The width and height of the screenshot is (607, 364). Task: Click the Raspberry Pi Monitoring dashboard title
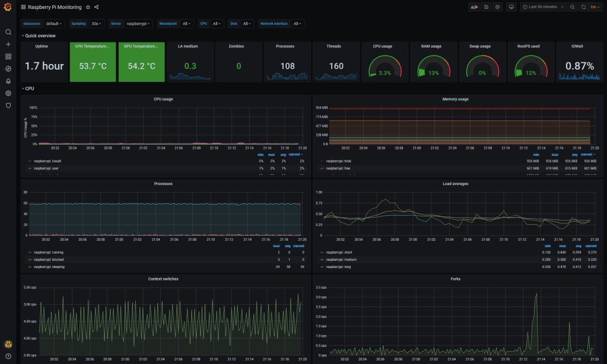click(x=55, y=7)
